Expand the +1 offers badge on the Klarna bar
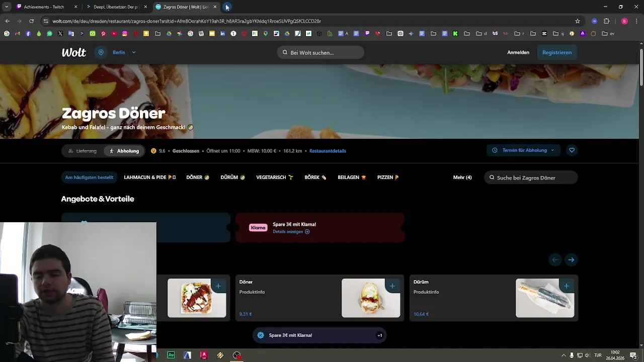 [x=380, y=335]
